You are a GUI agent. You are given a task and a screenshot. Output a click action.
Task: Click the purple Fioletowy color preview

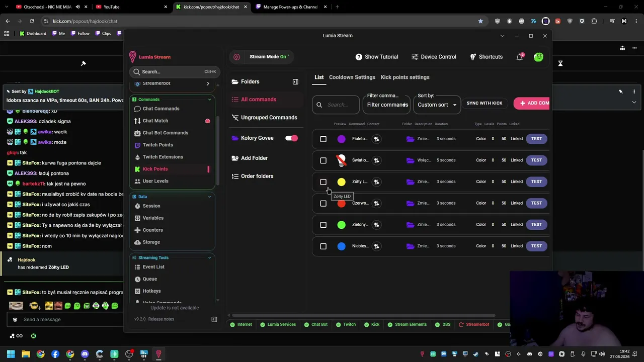click(341, 139)
